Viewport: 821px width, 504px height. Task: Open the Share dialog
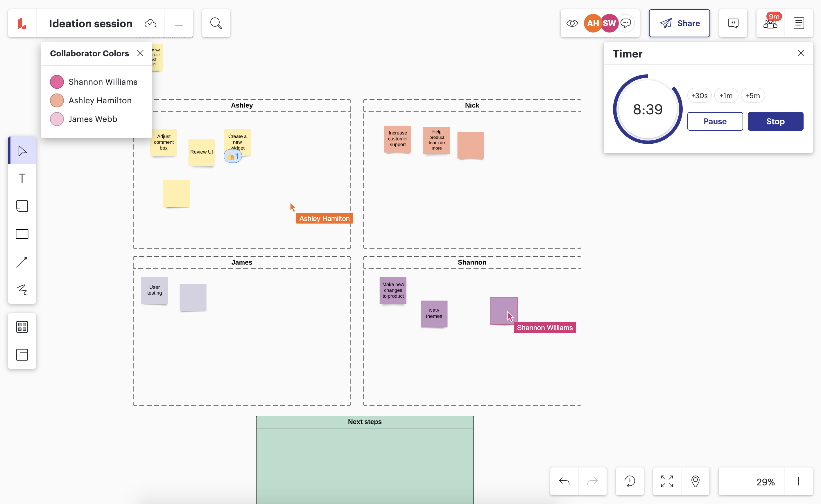679,24
